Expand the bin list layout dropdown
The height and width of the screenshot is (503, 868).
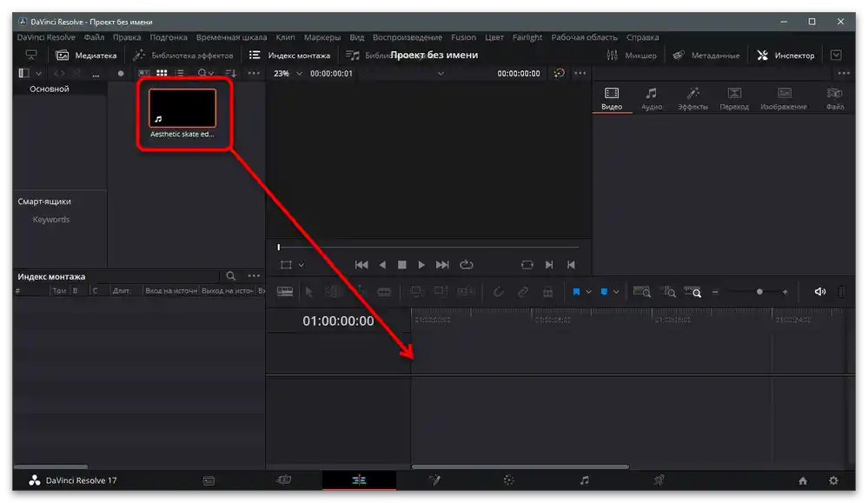coord(38,73)
